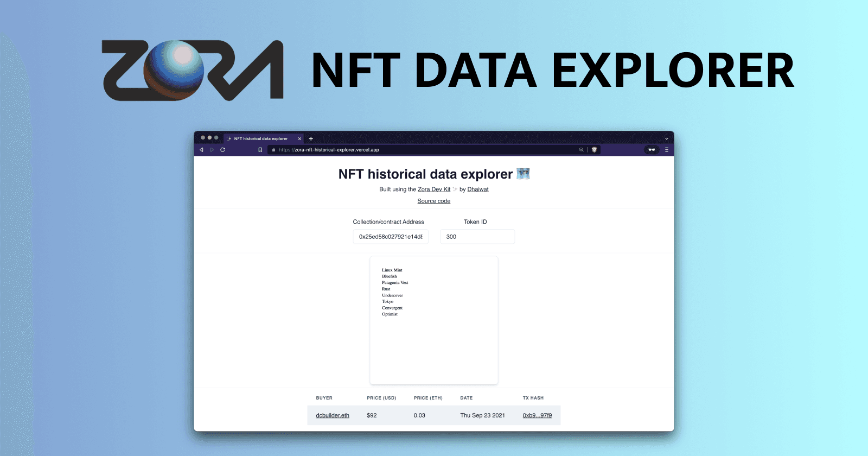Viewport: 868px width, 456px height.
Task: Open the Dhaiwat author link
Action: (x=478, y=189)
